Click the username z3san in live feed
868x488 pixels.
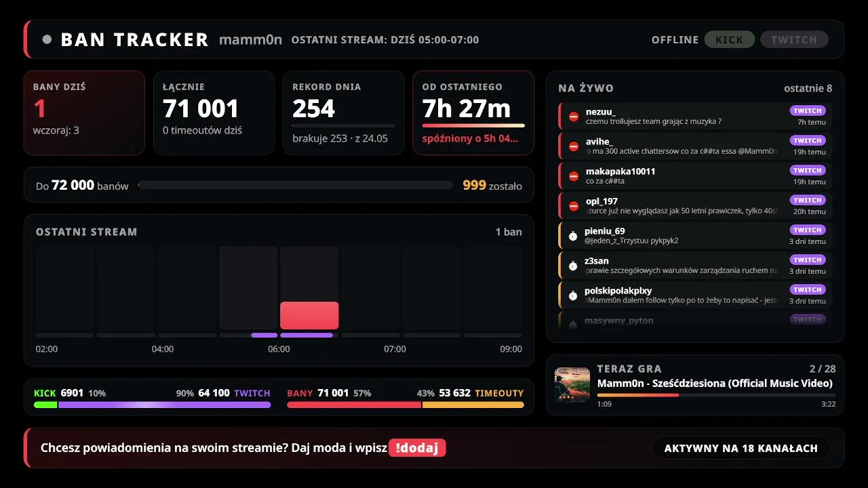(x=597, y=261)
